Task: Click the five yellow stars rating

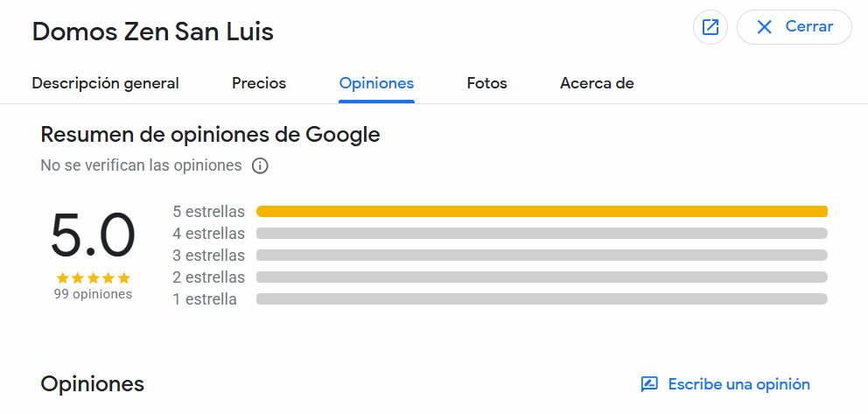Action: click(93, 277)
